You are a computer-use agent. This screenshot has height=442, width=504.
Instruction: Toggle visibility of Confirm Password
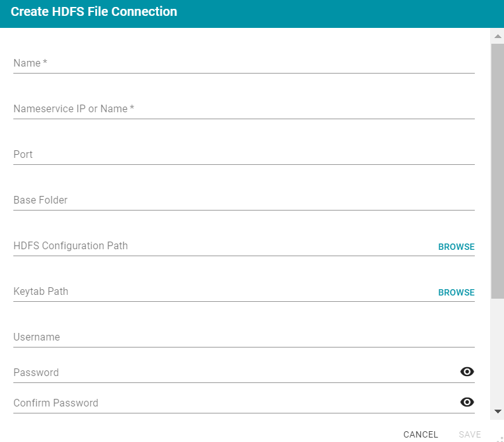[467, 402]
